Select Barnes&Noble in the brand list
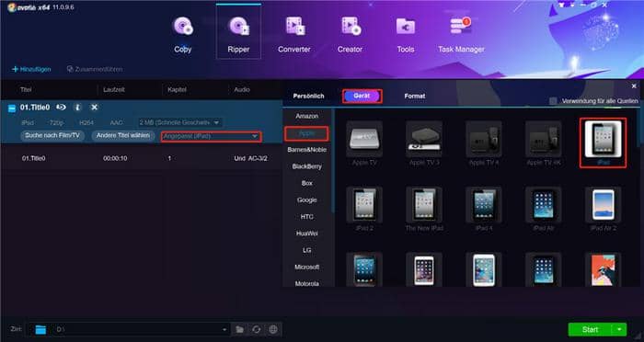644x342 pixels. tap(306, 150)
